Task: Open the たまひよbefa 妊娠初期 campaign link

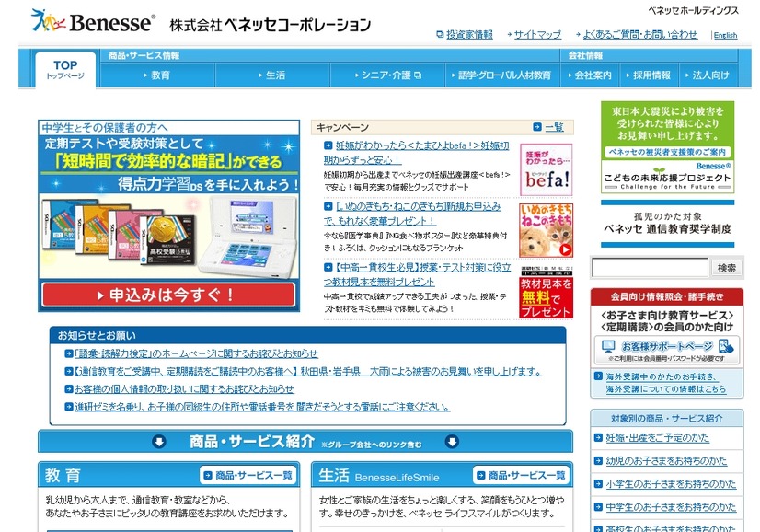Action: [417, 152]
